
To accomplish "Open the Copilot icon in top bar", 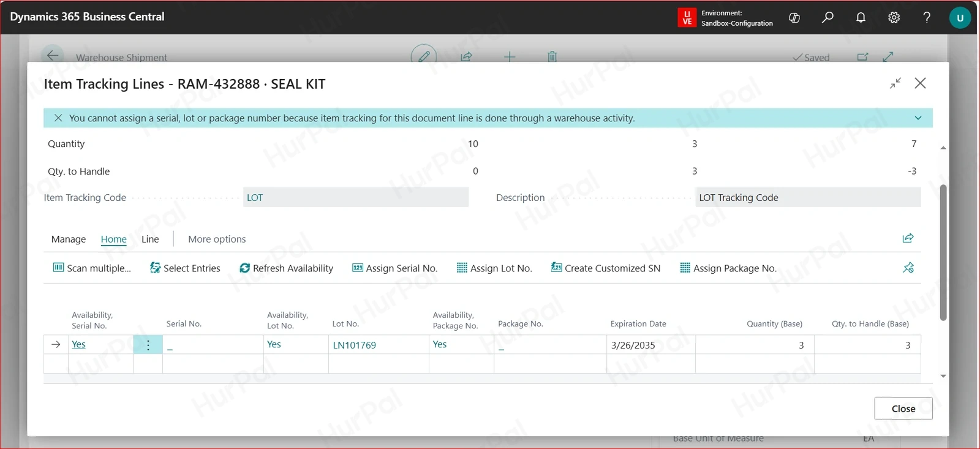I will click(794, 18).
